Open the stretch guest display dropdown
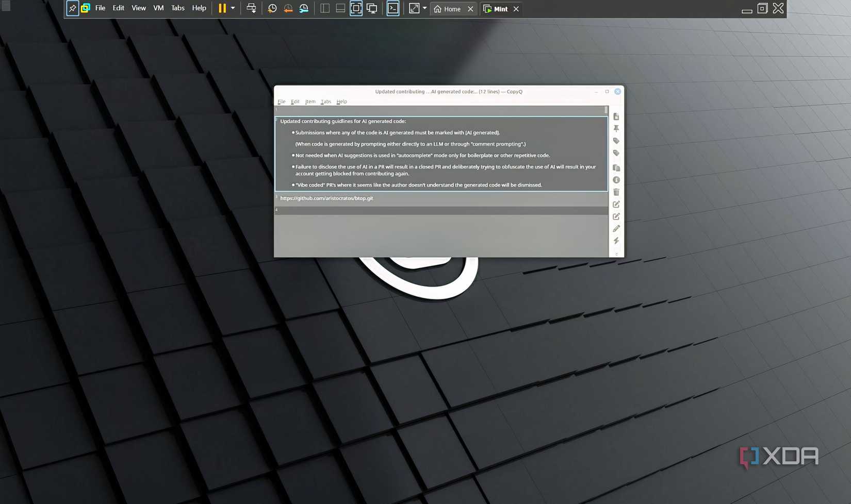851x504 pixels. (x=424, y=8)
